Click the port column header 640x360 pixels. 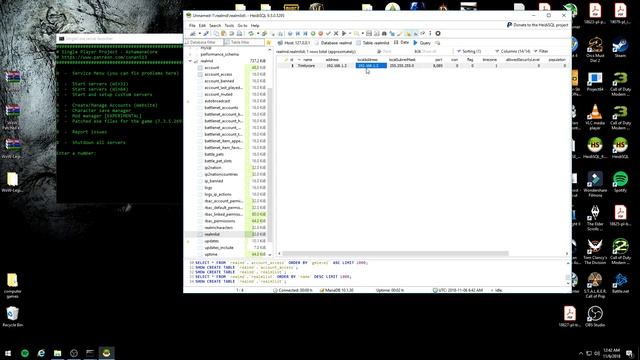[438, 60]
